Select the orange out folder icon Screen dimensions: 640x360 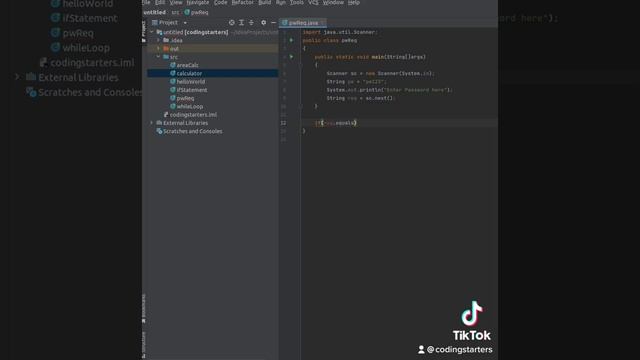pyautogui.click(x=166, y=48)
